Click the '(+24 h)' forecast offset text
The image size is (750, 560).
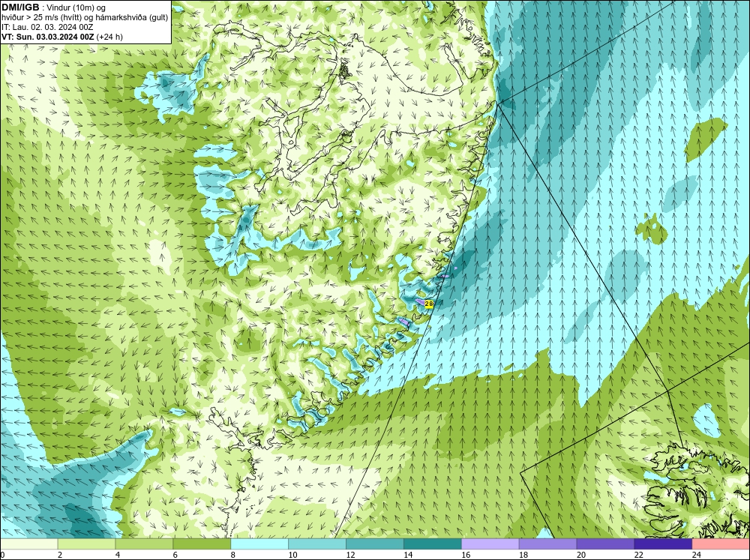tap(109, 37)
